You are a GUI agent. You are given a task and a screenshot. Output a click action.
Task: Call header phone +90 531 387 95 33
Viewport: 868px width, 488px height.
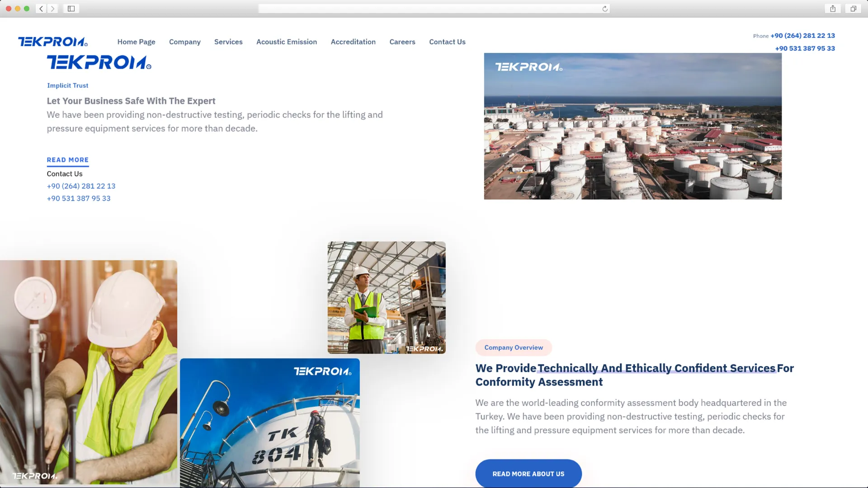click(x=805, y=48)
